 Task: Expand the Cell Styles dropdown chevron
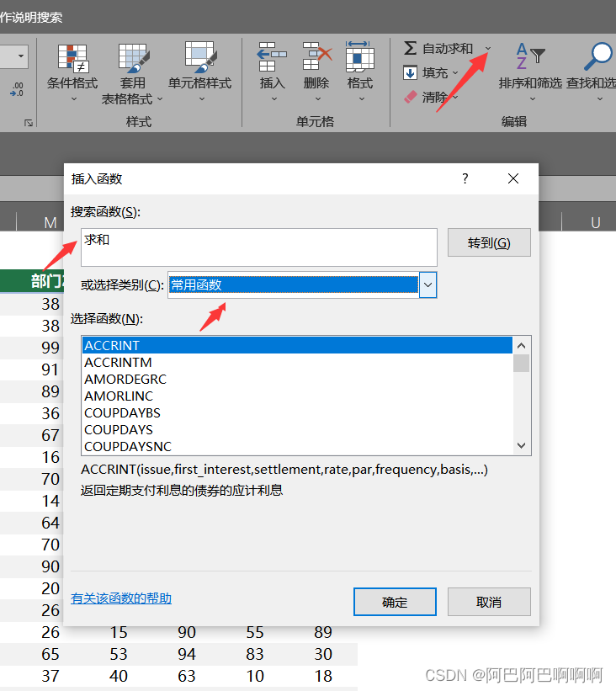[202, 99]
